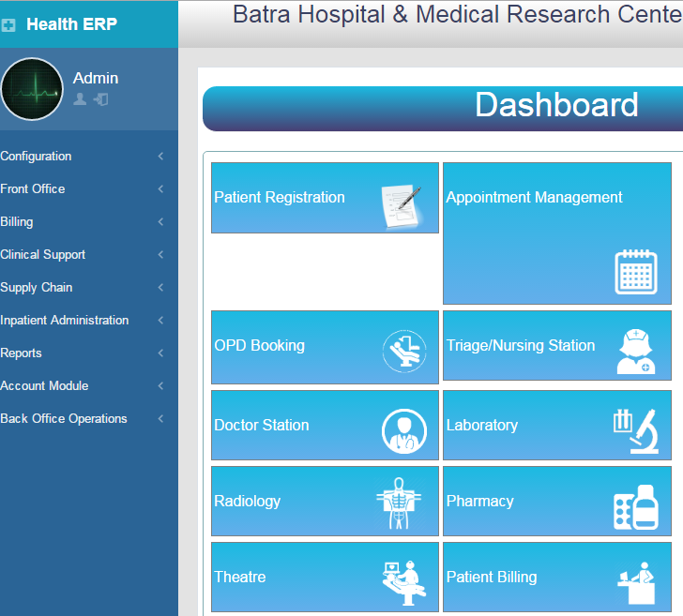This screenshot has height=616, width=683.
Task: Open the Pharmacy tile
Action: pyautogui.click(x=557, y=501)
